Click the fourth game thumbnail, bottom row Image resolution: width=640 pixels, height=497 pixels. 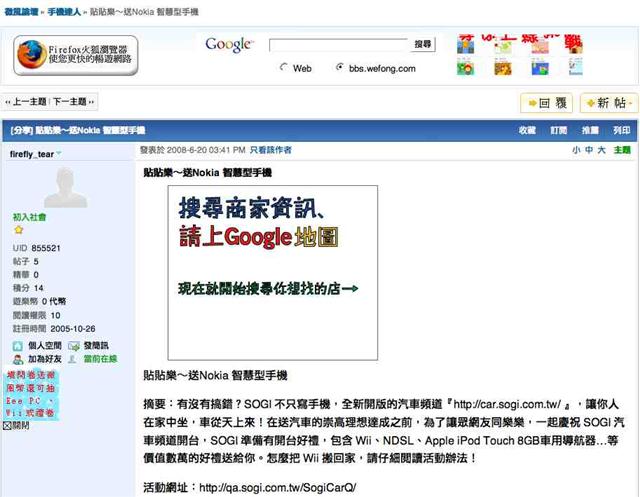click(576, 67)
